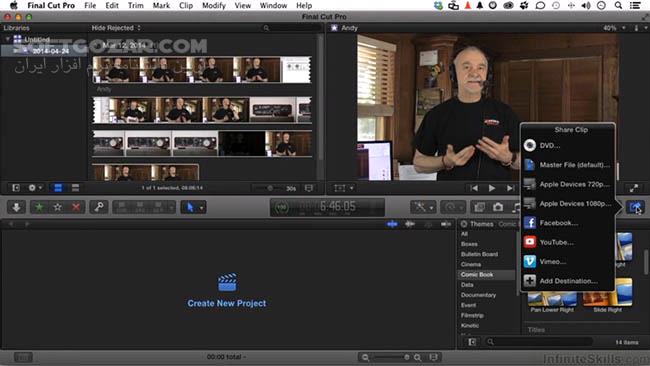Click the volume icon in menu bar
Viewport: 650px width, 366px height.
coord(586,5)
